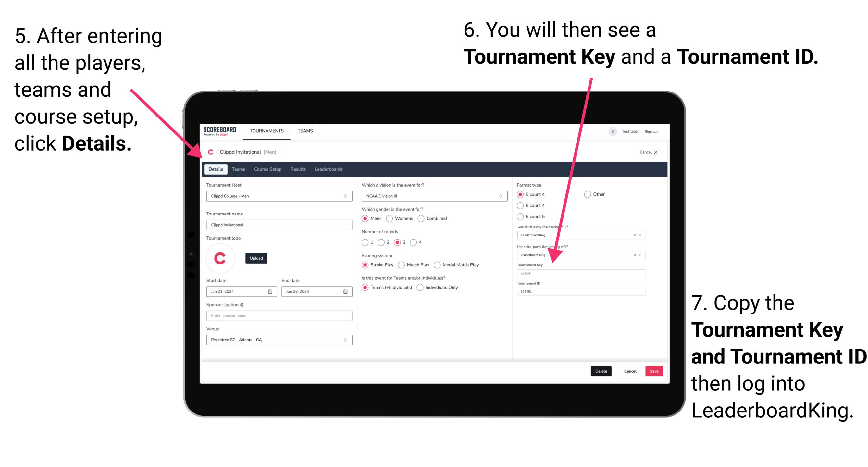Enable the Stroke Play scoring system
The image size is (868, 467).
pyautogui.click(x=365, y=264)
